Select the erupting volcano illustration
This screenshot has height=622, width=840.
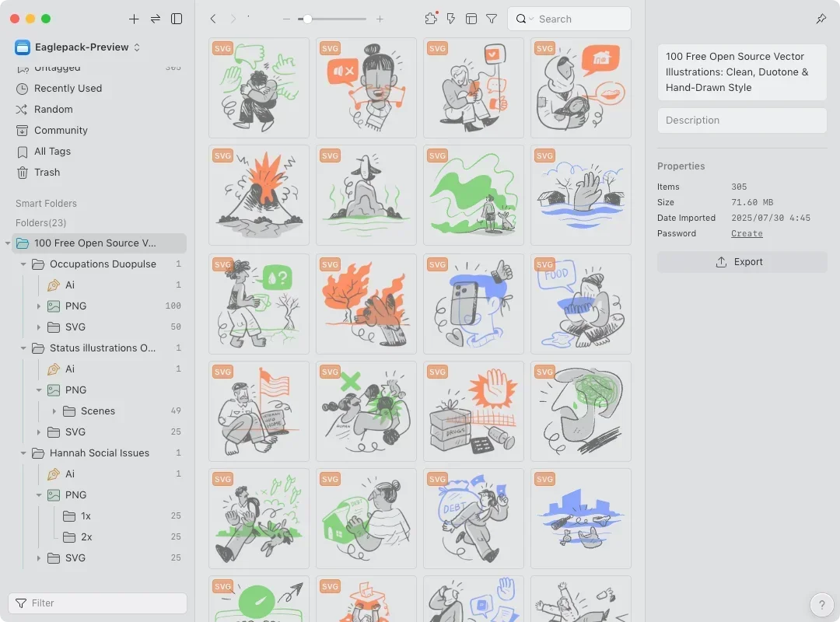(259, 195)
